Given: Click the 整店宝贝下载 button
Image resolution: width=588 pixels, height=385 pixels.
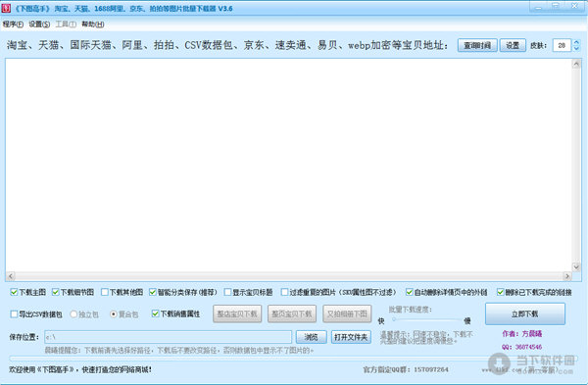Looking at the screenshot, I should pos(237,313).
